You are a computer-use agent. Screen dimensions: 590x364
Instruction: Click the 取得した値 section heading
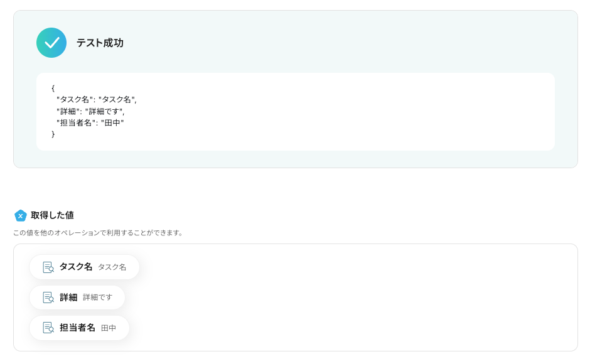point(52,215)
